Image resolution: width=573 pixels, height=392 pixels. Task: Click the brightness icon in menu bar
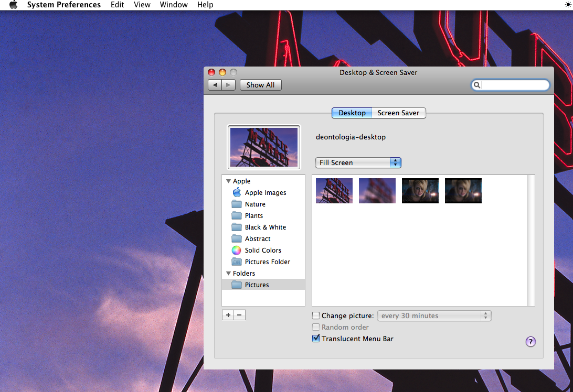click(x=568, y=5)
